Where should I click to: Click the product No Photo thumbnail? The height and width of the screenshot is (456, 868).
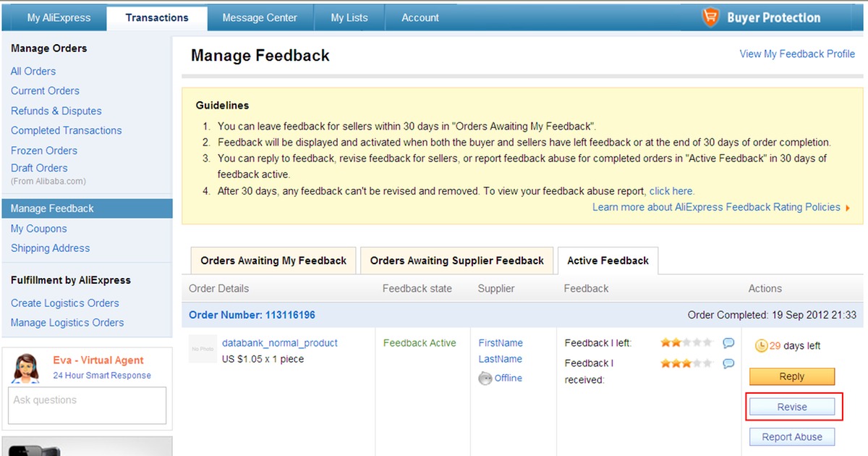click(x=203, y=349)
